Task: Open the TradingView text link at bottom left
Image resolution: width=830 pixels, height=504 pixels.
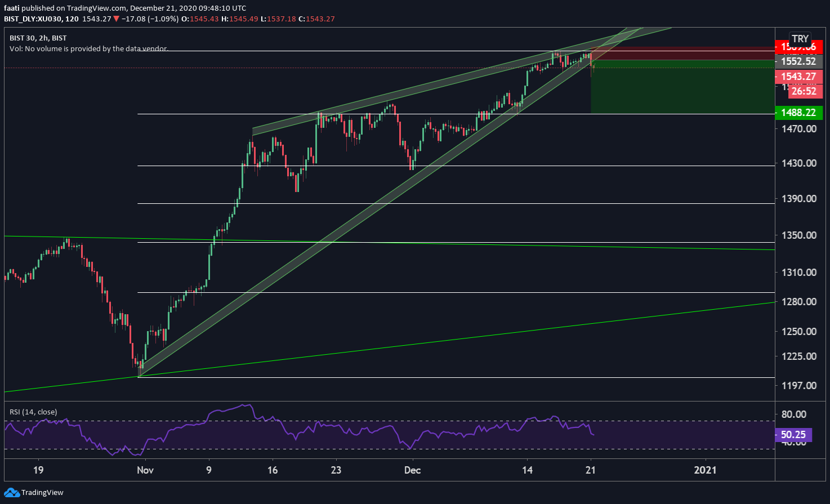Action: [x=42, y=493]
